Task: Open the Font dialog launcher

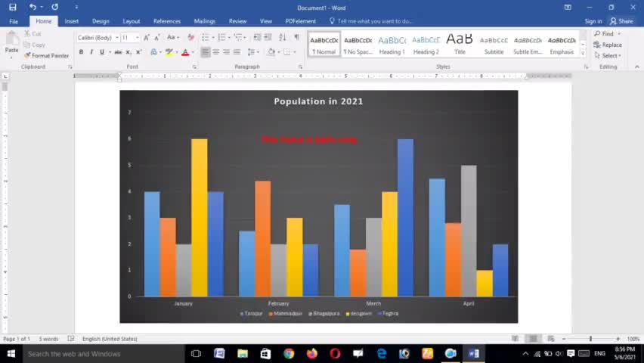Action: 194,67
